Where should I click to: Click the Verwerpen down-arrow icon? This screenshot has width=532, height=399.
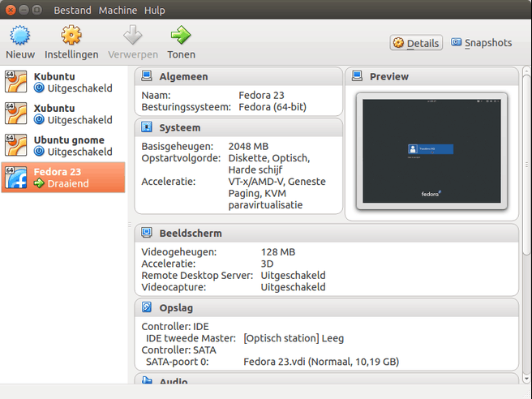point(133,35)
